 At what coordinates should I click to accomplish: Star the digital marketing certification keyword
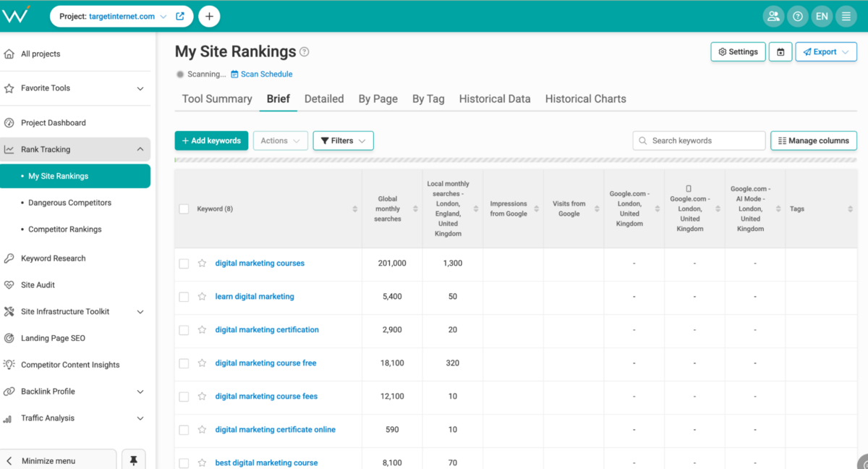coord(202,330)
